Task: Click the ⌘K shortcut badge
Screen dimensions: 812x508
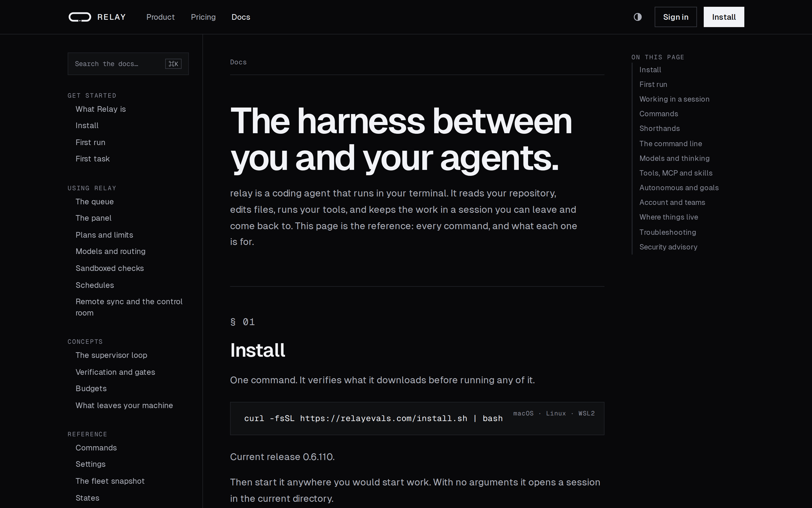Action: tap(173, 63)
